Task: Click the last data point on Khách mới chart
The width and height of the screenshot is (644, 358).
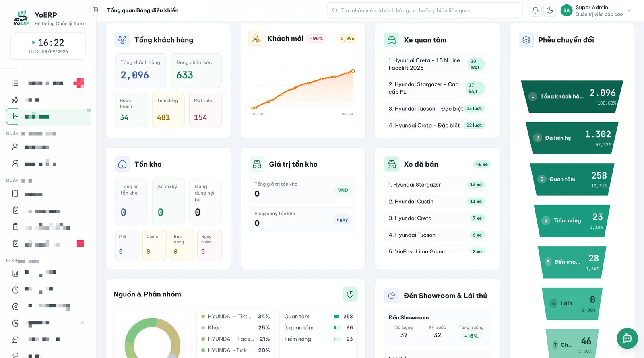Action: [353, 71]
